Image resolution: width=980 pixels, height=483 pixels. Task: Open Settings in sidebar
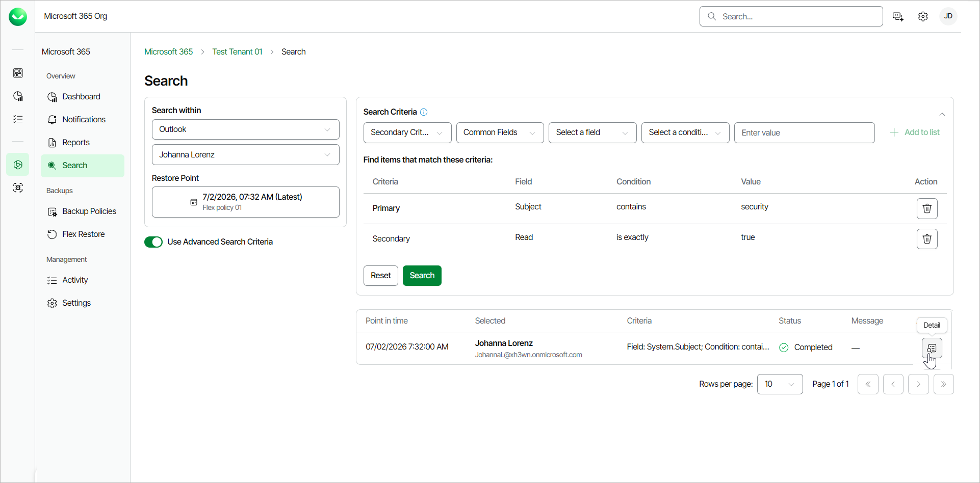(82, 303)
